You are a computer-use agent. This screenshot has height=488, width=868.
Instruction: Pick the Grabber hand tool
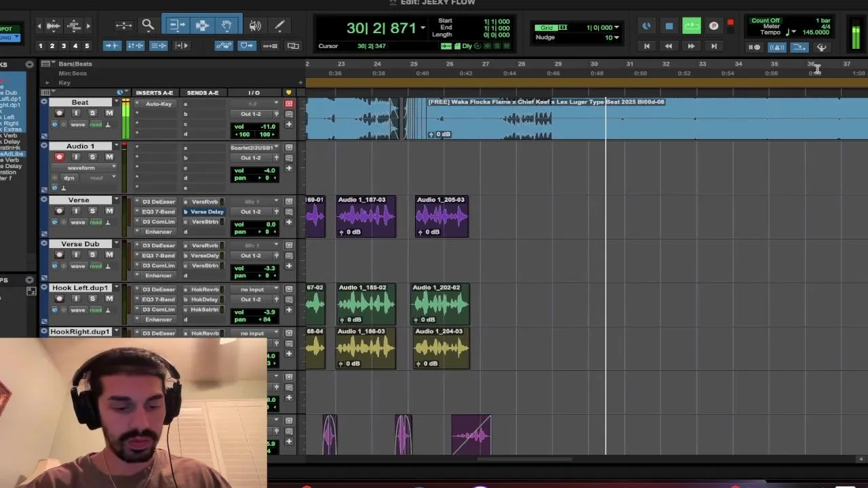(226, 26)
